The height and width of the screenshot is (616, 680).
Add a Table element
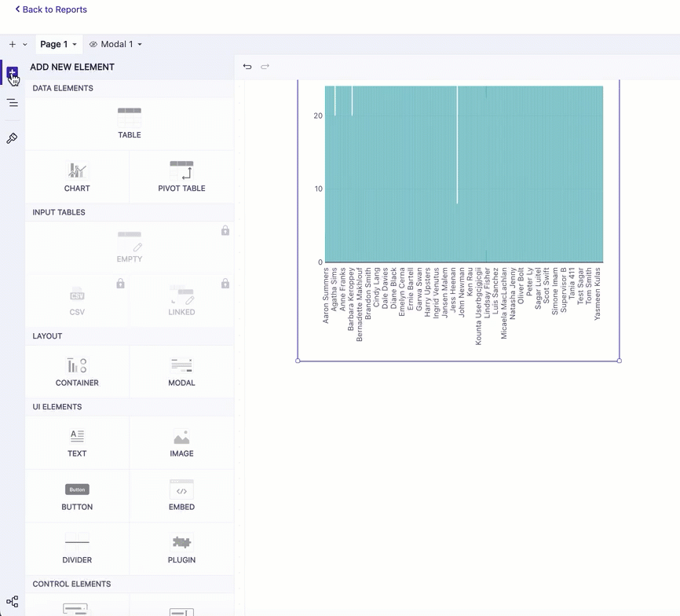point(130,123)
